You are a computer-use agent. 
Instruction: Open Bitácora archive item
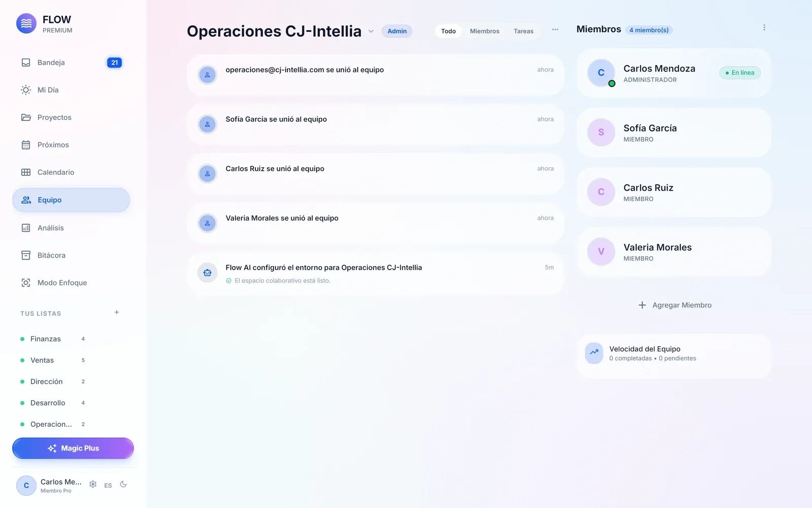[71, 256]
